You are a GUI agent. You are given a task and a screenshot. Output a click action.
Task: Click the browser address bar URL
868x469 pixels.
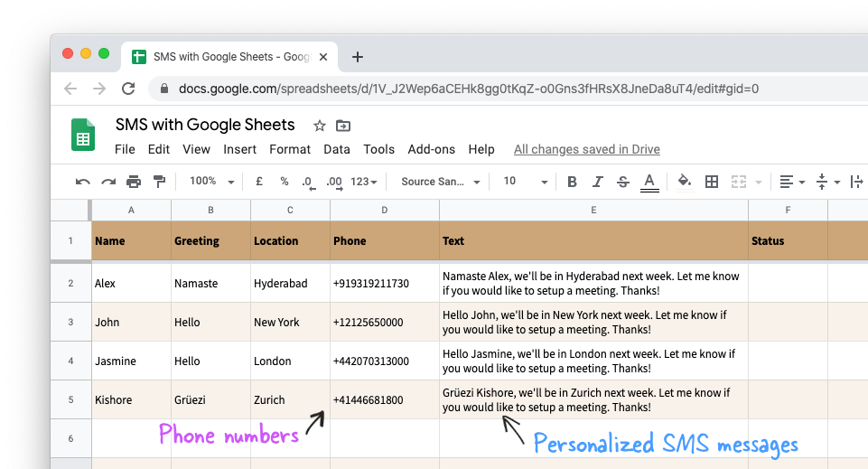(468, 89)
